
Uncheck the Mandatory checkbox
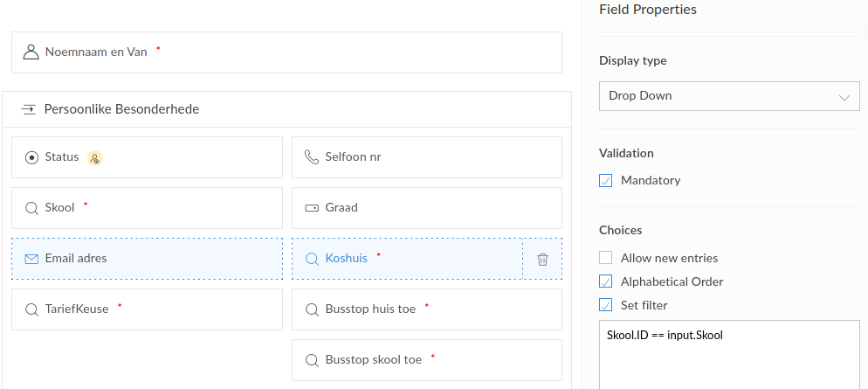pyautogui.click(x=606, y=181)
